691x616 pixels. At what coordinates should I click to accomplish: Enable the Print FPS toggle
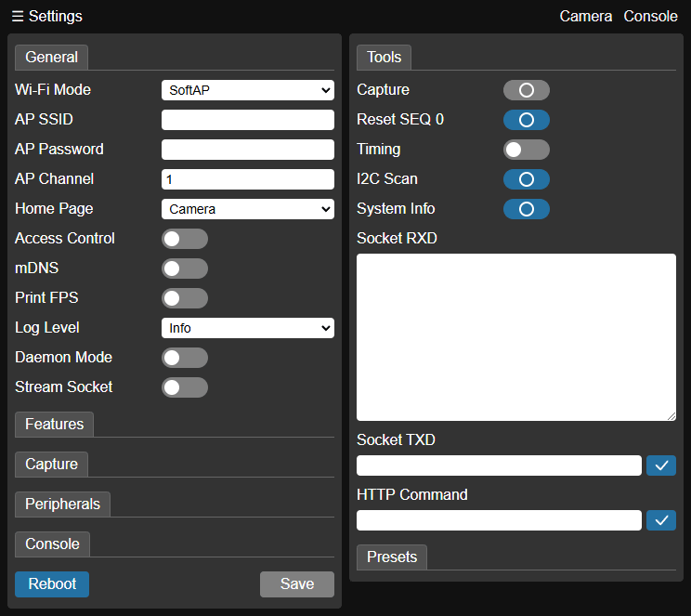coord(184,298)
